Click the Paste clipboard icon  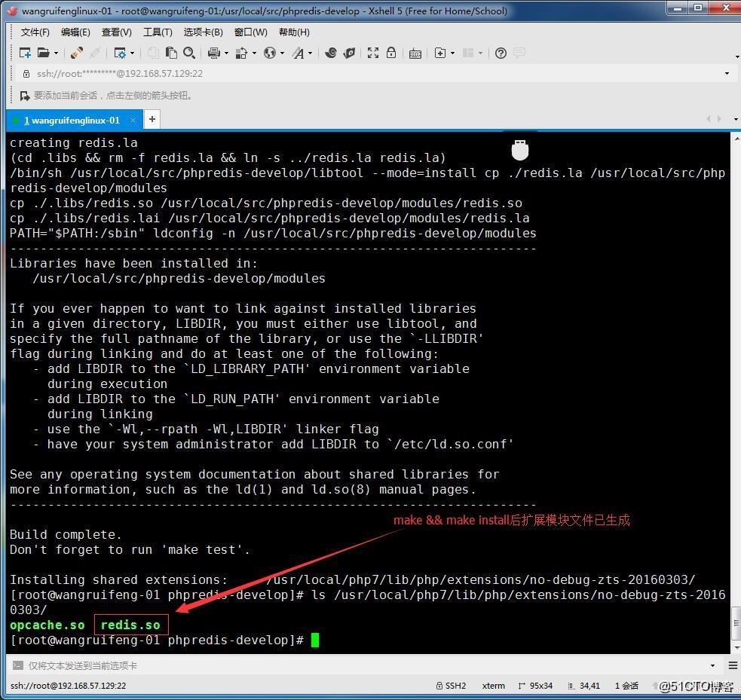pyautogui.click(x=171, y=53)
